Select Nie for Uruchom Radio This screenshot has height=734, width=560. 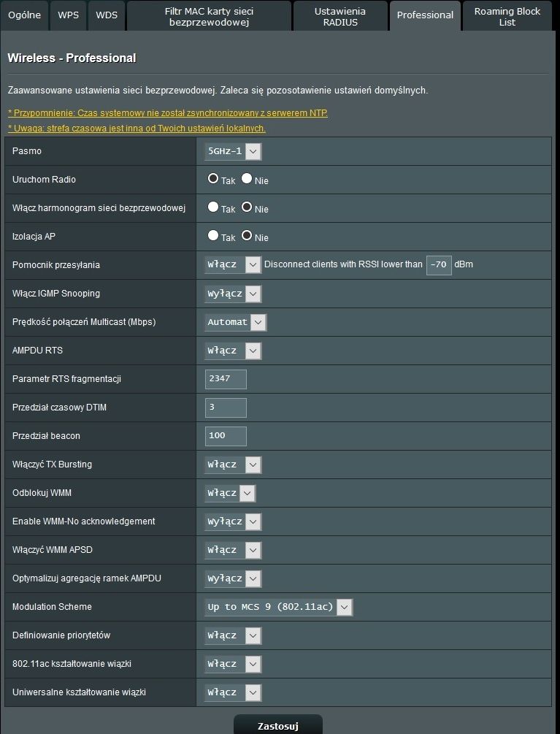coord(247,178)
